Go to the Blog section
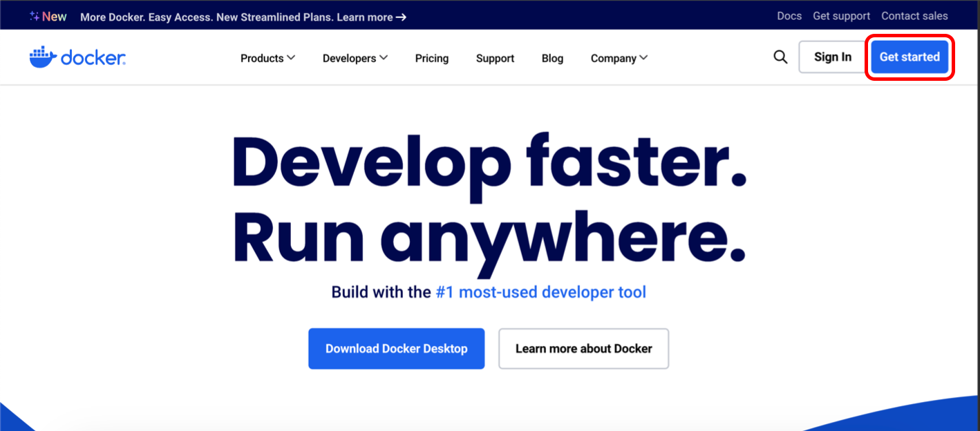 coord(552,59)
